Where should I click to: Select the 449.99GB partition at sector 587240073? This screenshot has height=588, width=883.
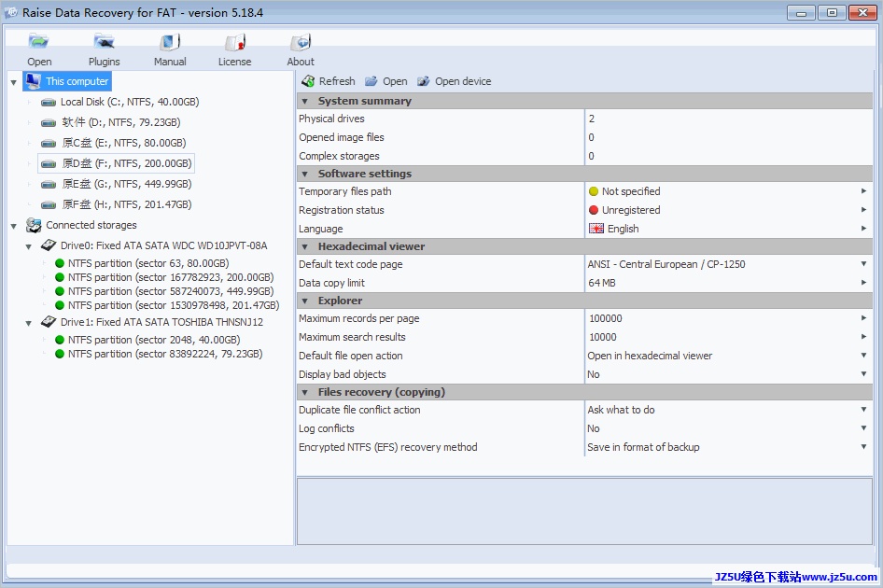pyautogui.click(x=171, y=291)
